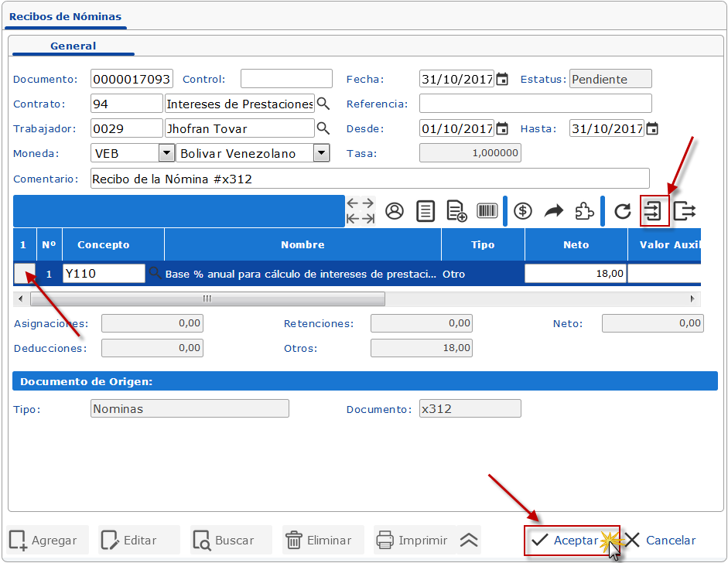This screenshot has width=728, height=563.
Task: Click the export arrow icon at toolbar end
Action: pos(685,211)
